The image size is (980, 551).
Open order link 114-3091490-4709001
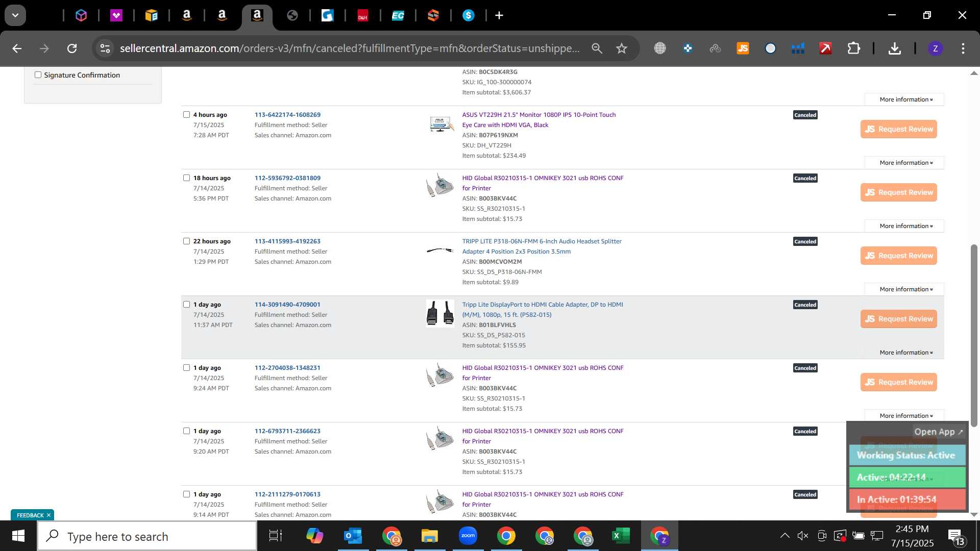click(x=287, y=305)
